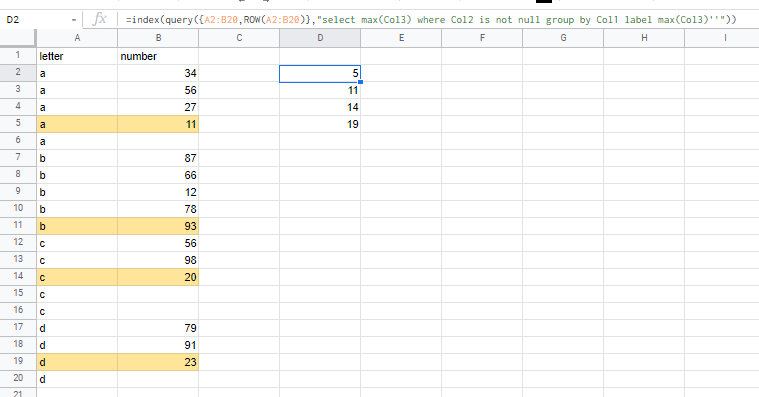Select column E header
This screenshot has width=759, height=397.
[x=401, y=38]
